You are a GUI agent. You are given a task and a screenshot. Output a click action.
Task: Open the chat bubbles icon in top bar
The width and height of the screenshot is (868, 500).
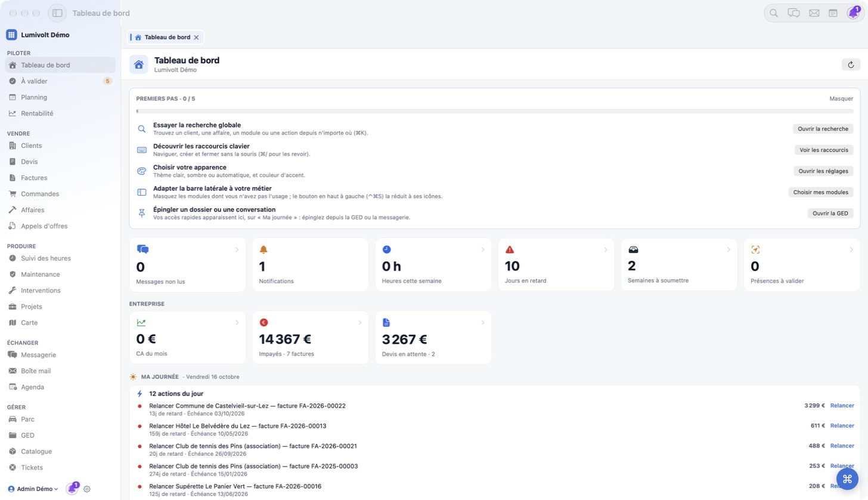click(x=793, y=13)
